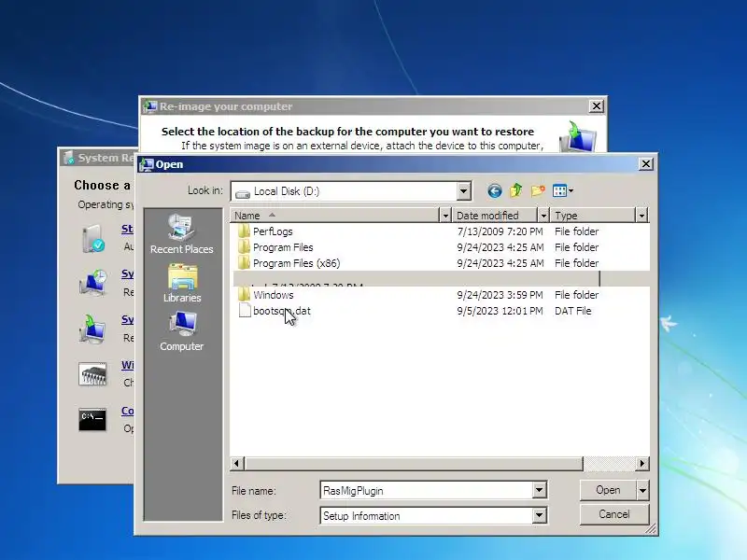Open Type column filter dropdown arrow
Image resolution: width=747 pixels, height=560 pixels.
(641, 216)
